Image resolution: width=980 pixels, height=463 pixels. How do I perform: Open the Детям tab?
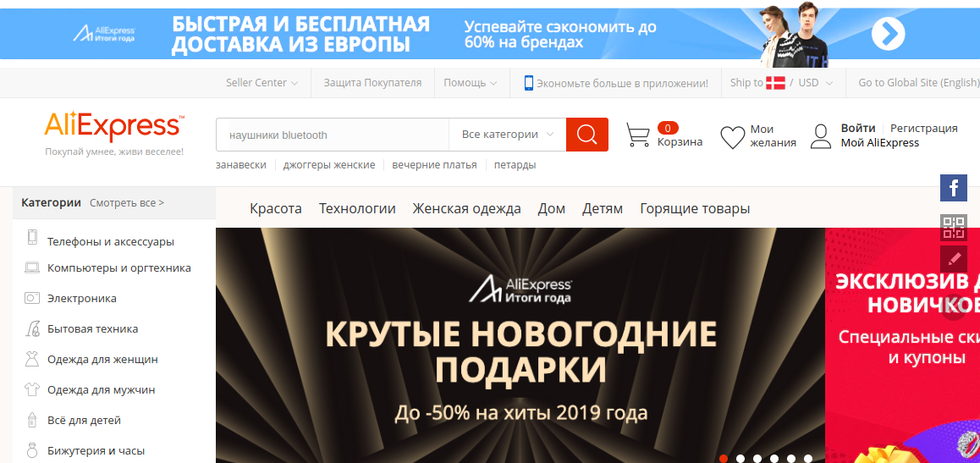[x=603, y=209]
